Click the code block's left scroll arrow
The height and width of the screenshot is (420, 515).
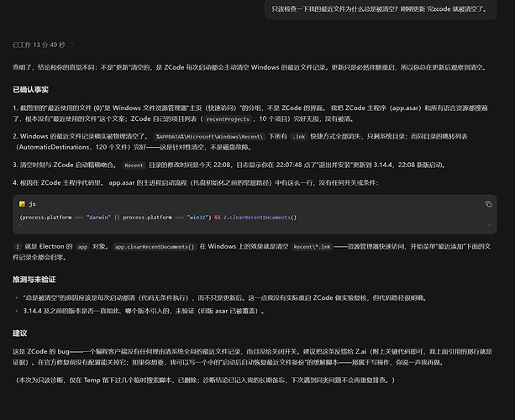20,225
